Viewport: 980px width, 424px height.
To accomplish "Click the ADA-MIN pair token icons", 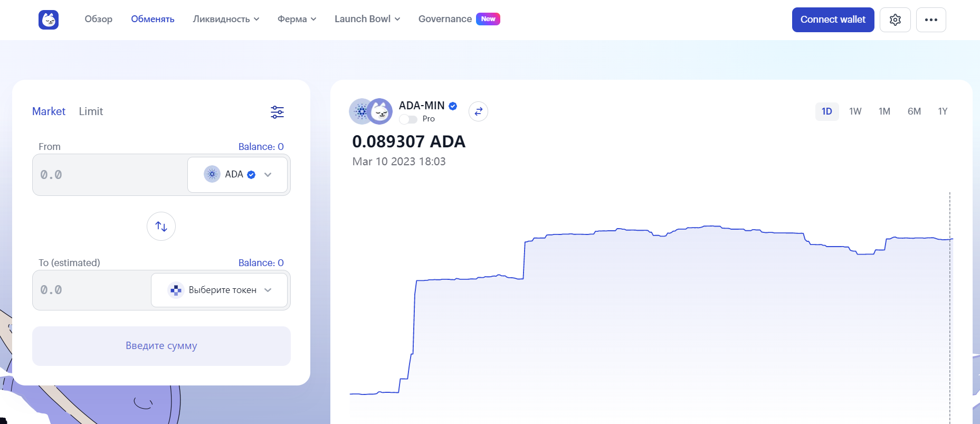I will (370, 111).
